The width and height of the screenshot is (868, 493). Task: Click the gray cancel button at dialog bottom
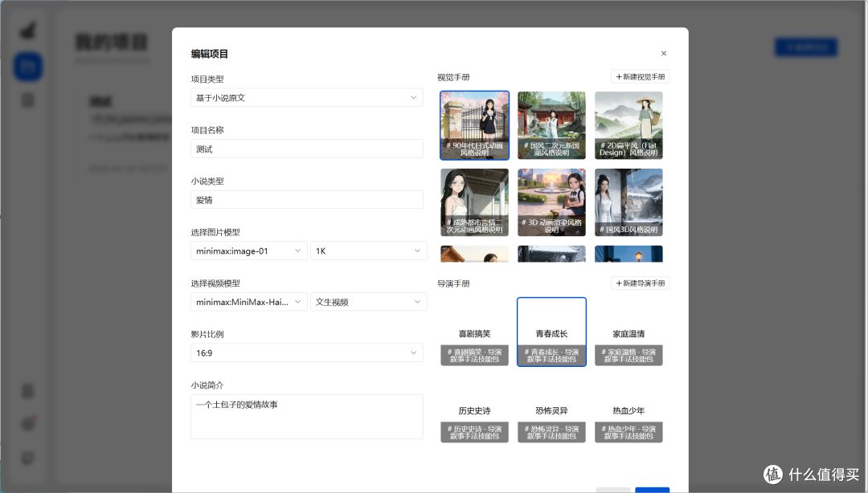pos(612,490)
